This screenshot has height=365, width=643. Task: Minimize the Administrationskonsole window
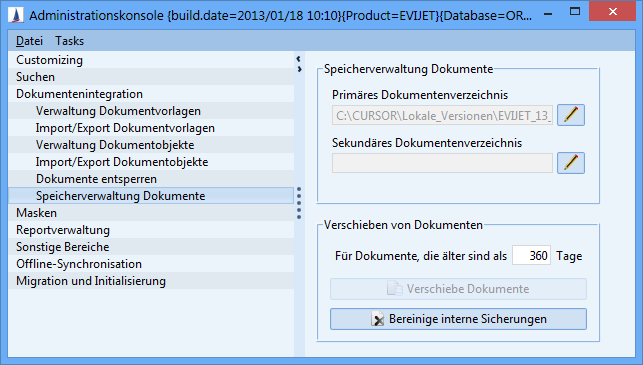[547, 13]
